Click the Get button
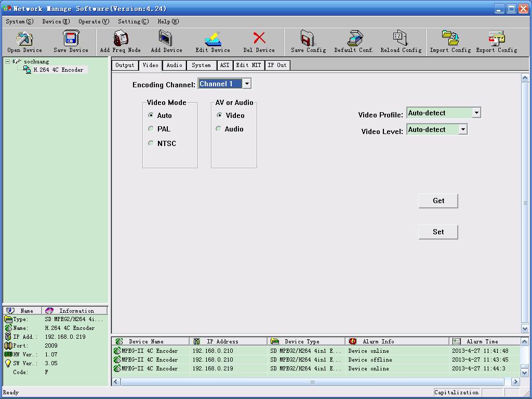The height and width of the screenshot is (399, 532). coord(438,201)
